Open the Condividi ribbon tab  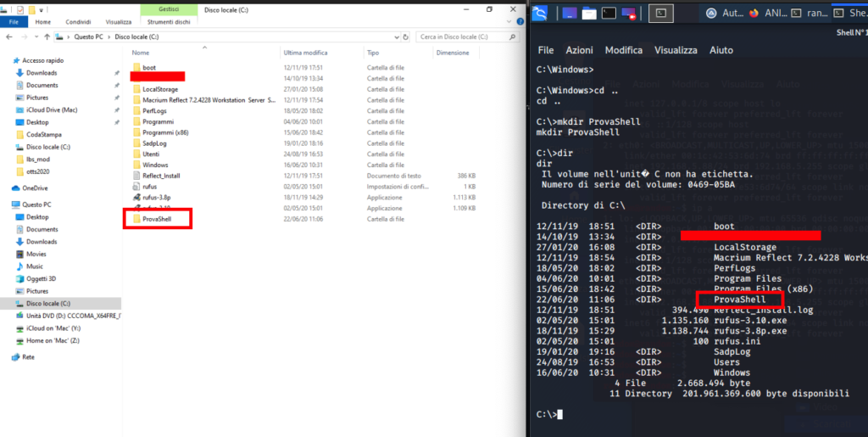pos(78,22)
